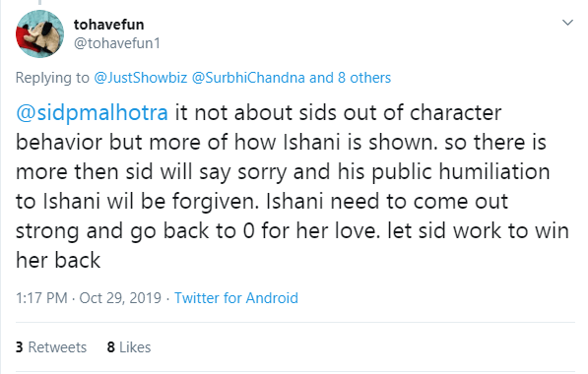Click the word "Retweets"
The image size is (588, 374).
coord(57,347)
